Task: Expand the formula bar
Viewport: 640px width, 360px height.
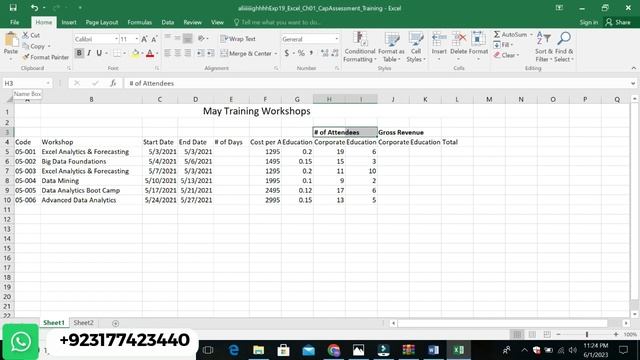Action: point(633,83)
